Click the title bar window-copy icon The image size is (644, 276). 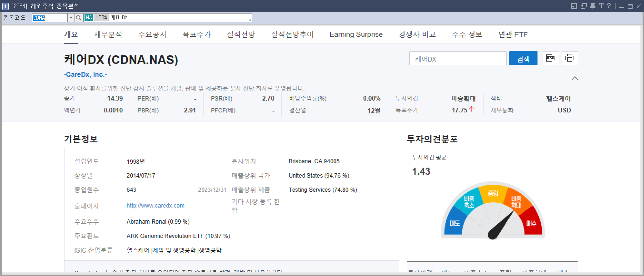(x=584, y=6)
